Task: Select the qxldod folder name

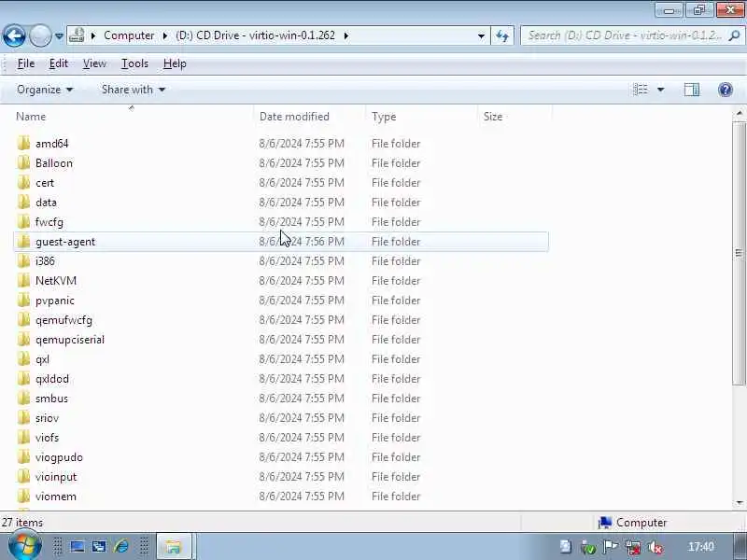Action: (x=52, y=379)
